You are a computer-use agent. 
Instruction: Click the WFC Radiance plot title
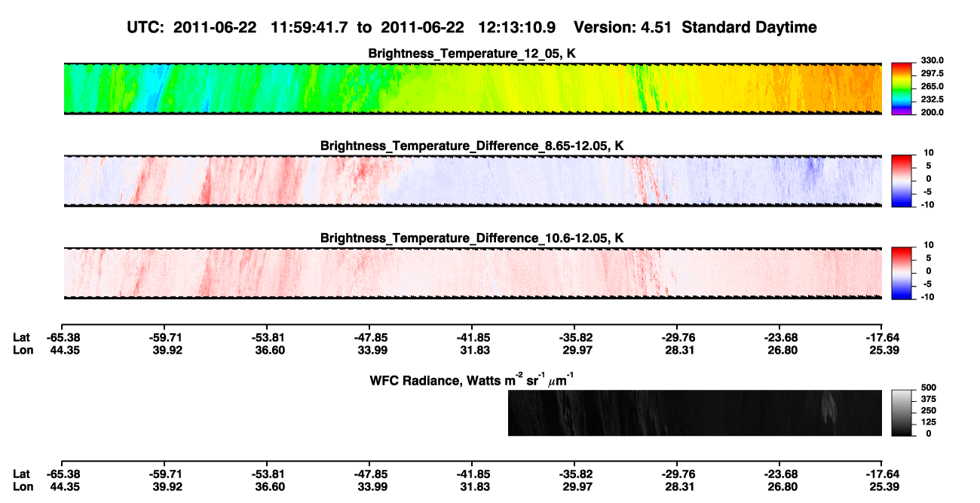pos(473,379)
